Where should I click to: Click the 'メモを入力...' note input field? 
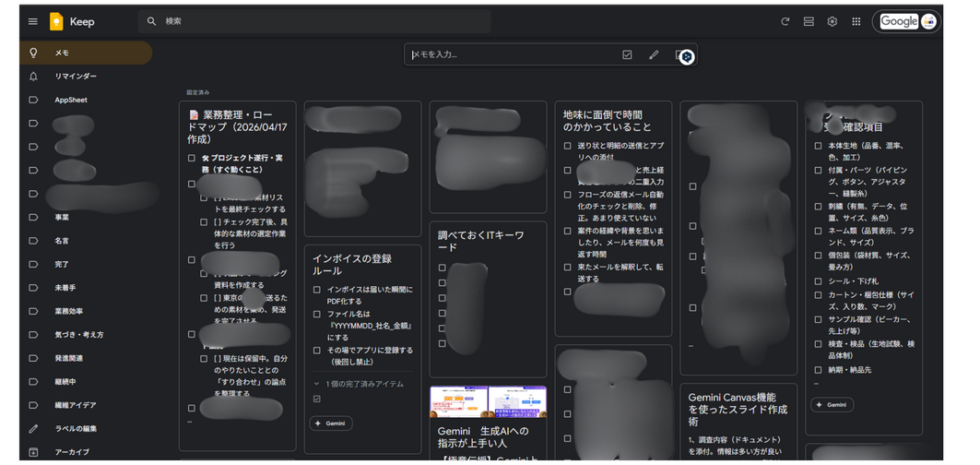tap(512, 55)
